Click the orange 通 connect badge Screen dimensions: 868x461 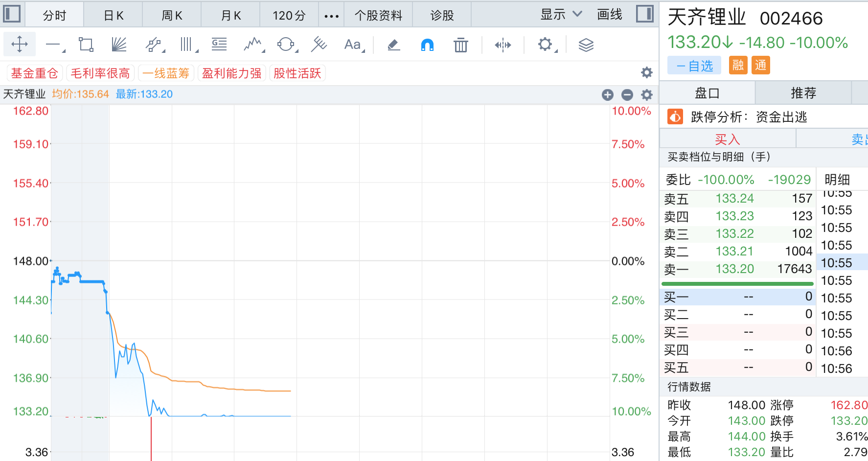(x=761, y=65)
